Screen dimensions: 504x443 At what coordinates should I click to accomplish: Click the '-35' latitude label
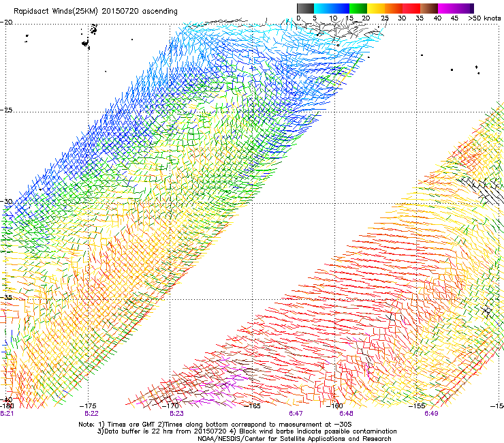pos(6,297)
